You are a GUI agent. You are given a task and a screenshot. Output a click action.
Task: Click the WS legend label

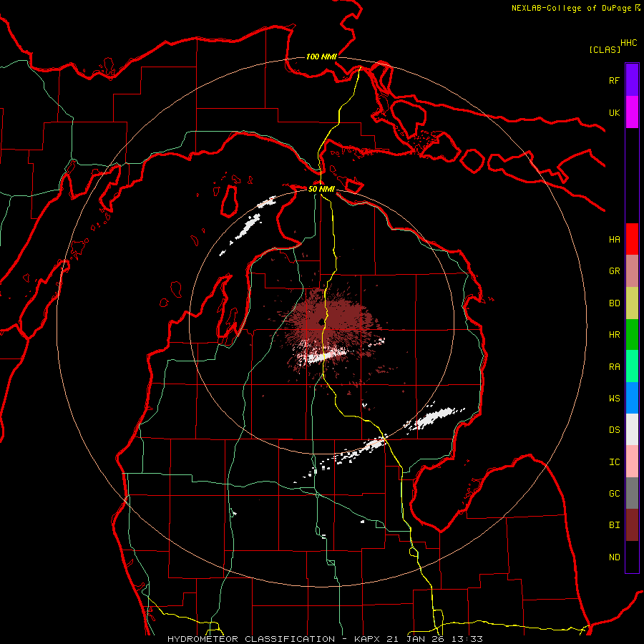614,398
